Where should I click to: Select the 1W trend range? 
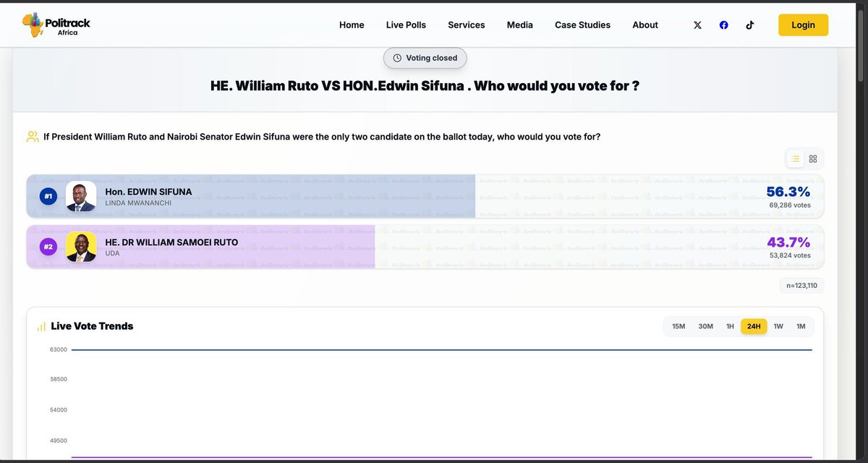coord(778,326)
